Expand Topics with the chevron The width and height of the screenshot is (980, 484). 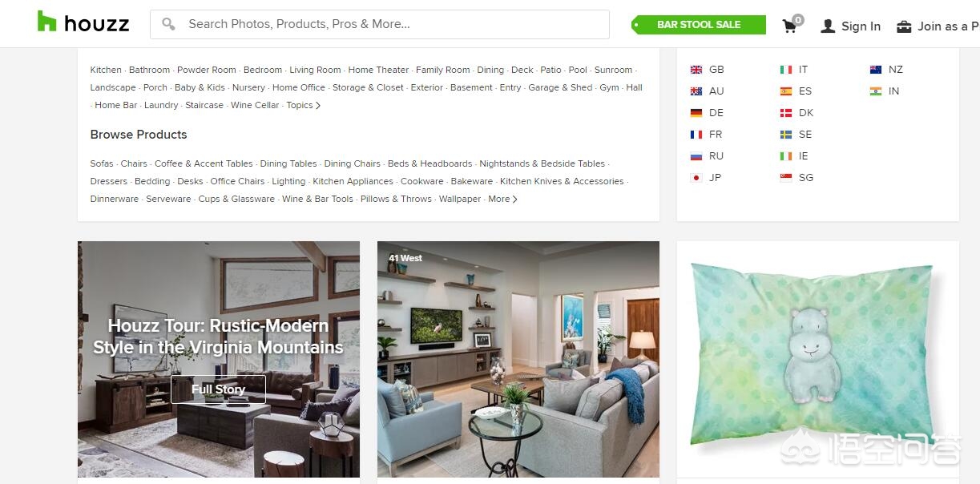click(304, 105)
